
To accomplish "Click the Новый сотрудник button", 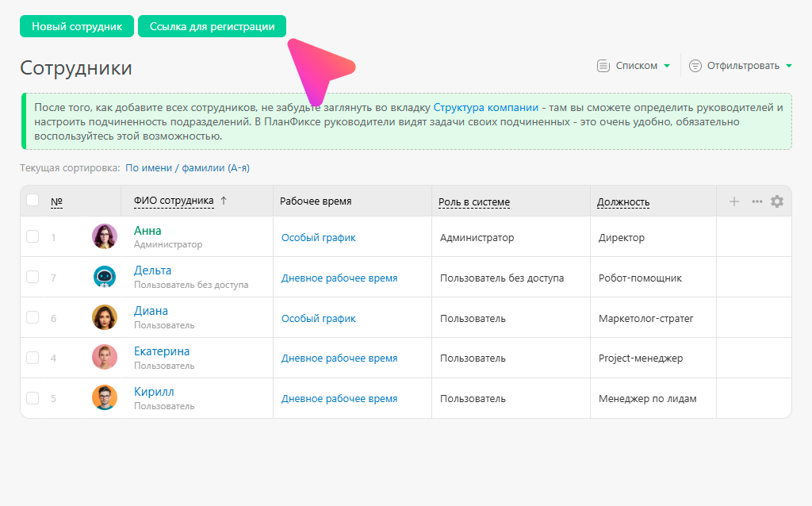I will coord(77,26).
